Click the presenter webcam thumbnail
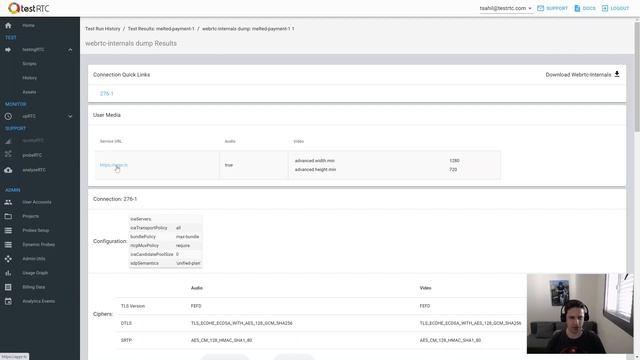The width and height of the screenshot is (640, 360). 580,313
